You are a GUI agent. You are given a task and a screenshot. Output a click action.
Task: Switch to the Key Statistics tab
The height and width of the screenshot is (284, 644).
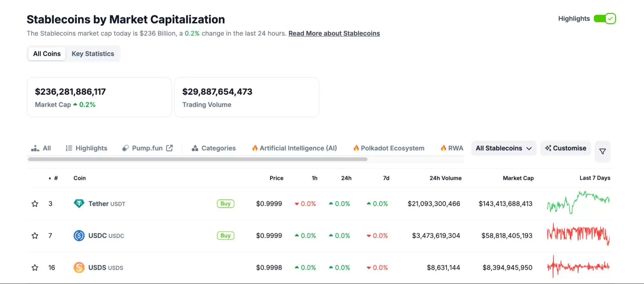pos(93,54)
